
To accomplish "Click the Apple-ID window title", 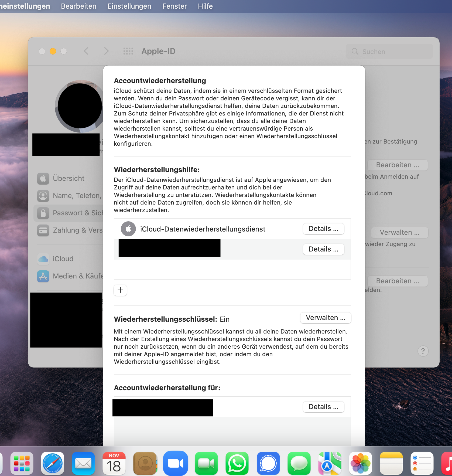I will (x=159, y=51).
